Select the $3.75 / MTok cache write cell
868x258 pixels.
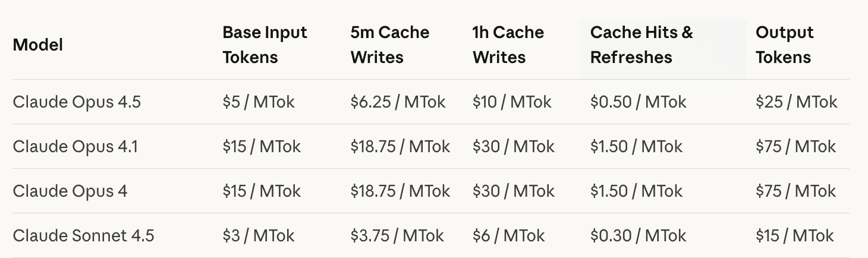pos(397,235)
